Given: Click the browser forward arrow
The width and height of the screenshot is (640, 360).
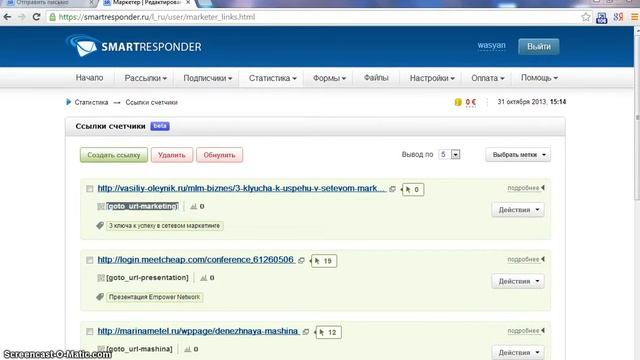Looking at the screenshot, I should pyautogui.click(x=22, y=17).
